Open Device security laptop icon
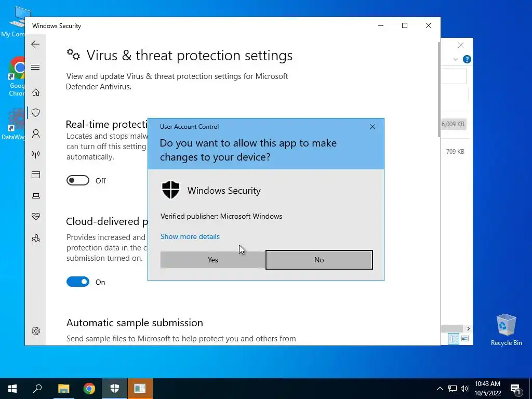 [36, 196]
